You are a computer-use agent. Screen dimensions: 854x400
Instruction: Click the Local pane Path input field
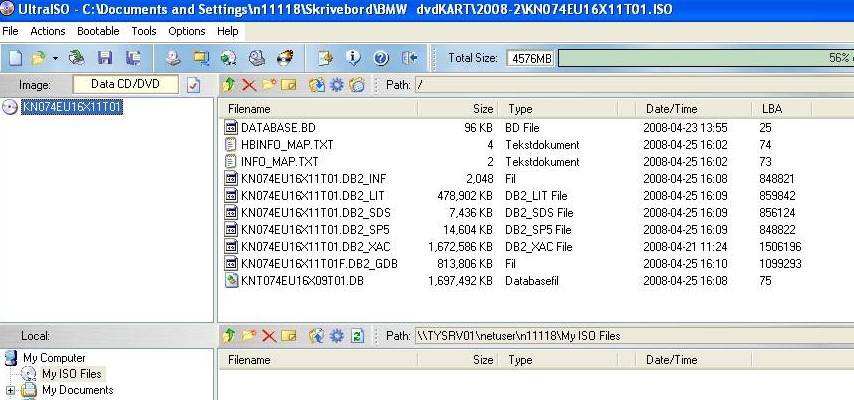pos(630,336)
